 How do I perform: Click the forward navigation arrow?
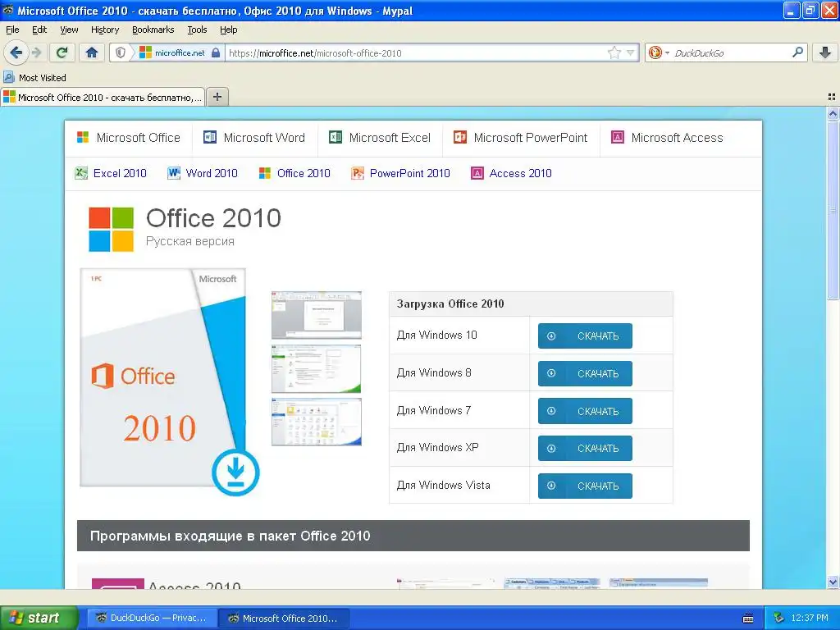point(36,52)
